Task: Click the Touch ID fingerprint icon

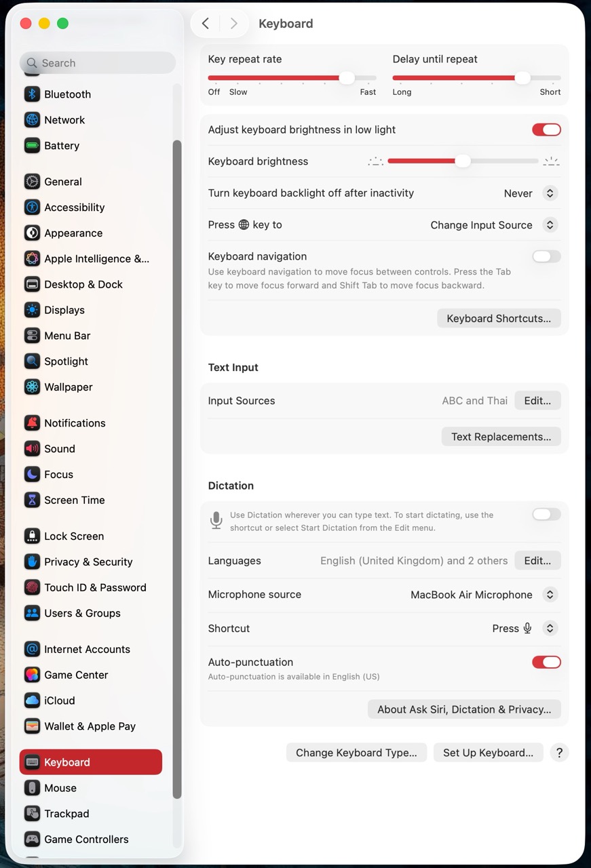Action: (x=32, y=588)
